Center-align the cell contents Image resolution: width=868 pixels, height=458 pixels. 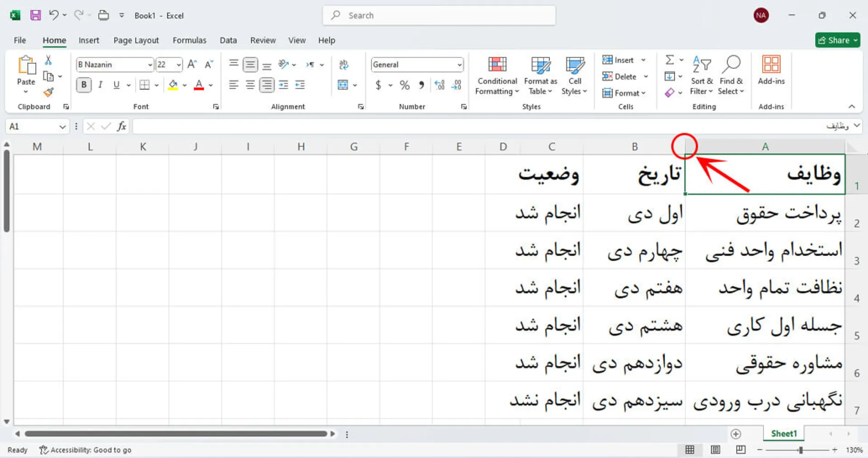(x=250, y=84)
